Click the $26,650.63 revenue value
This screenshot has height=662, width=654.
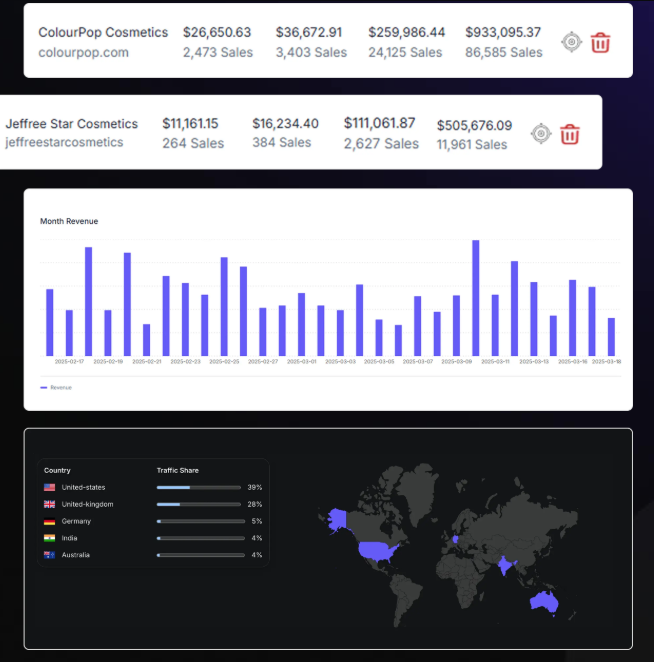[217, 33]
